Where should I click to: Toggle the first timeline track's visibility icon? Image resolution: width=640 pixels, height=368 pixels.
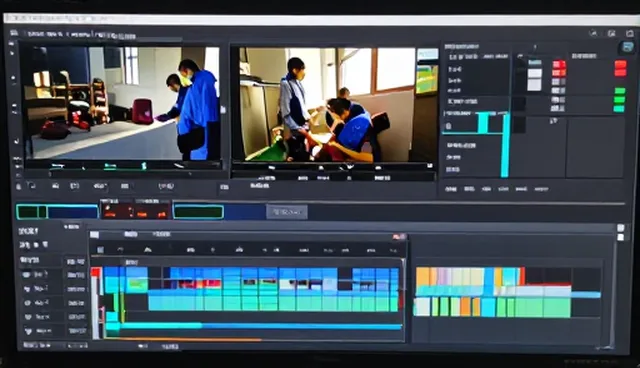point(27,275)
